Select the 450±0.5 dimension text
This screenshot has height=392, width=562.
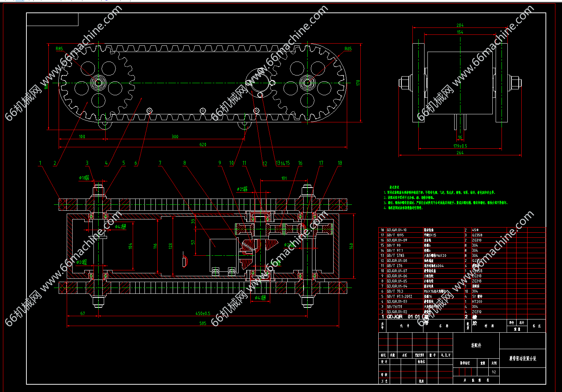203,314
